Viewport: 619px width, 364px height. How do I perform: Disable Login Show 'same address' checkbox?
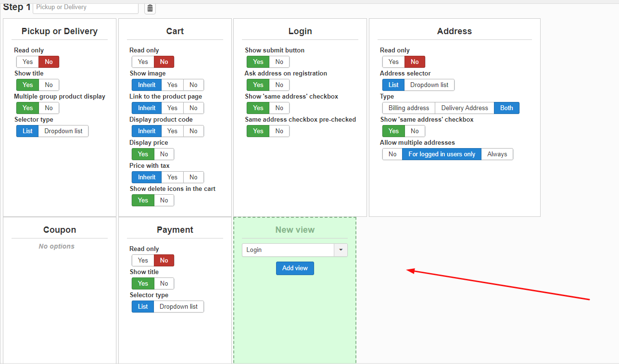[279, 108]
